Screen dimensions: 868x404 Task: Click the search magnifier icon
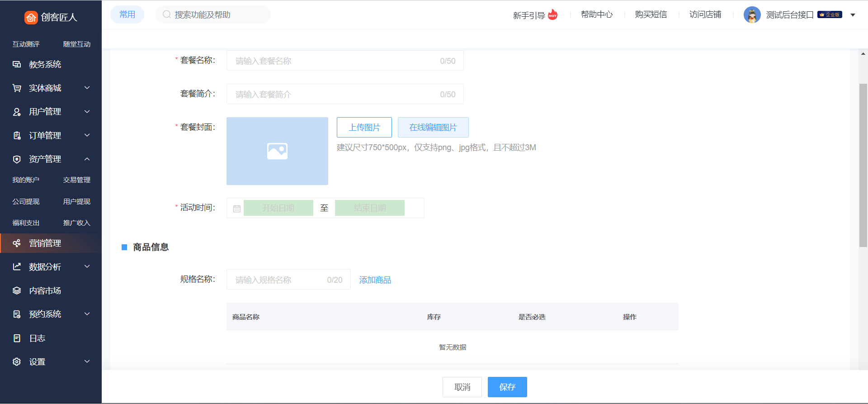point(166,14)
